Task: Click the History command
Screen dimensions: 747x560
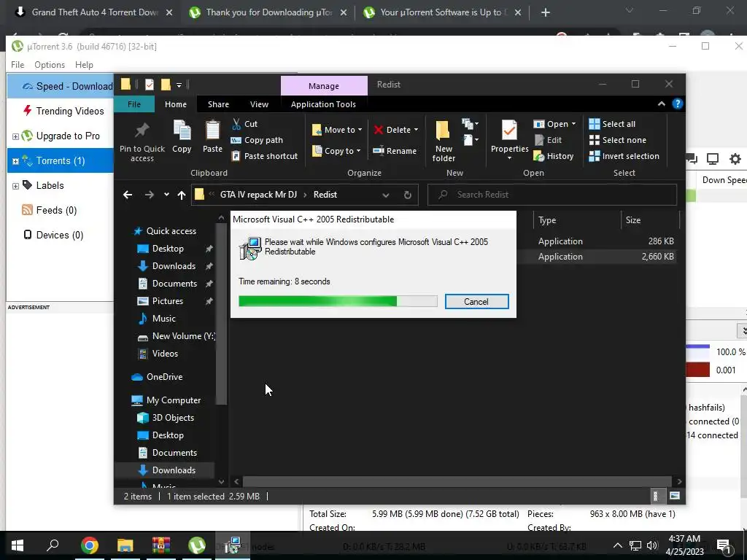Action: click(554, 156)
